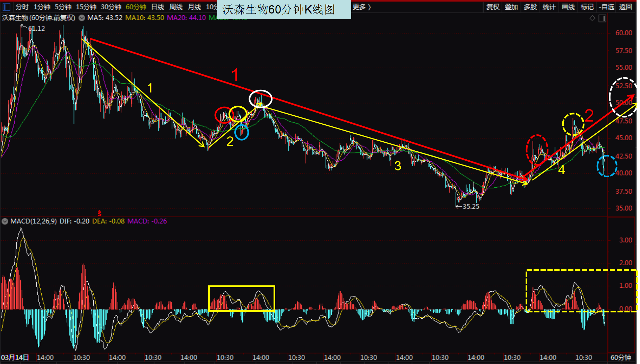Switch to the 日线 daily chart tab
Viewport: 640px width, 364px height.
158,7
